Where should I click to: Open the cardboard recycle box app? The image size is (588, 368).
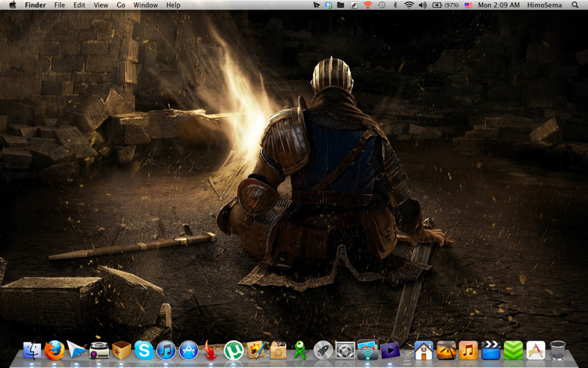[x=279, y=350]
